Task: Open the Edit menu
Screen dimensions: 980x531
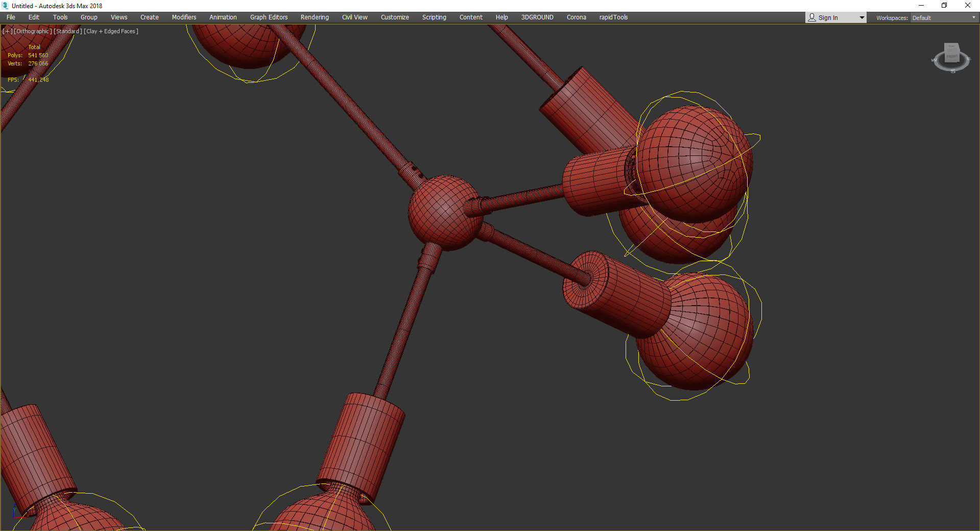Action: [x=34, y=17]
